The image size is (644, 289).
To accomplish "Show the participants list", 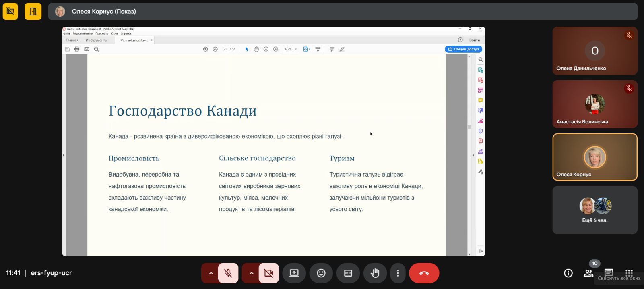I will (x=588, y=273).
